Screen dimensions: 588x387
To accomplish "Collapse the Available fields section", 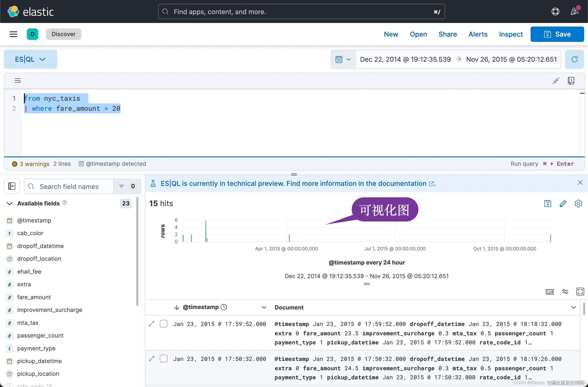I will (x=9, y=204).
